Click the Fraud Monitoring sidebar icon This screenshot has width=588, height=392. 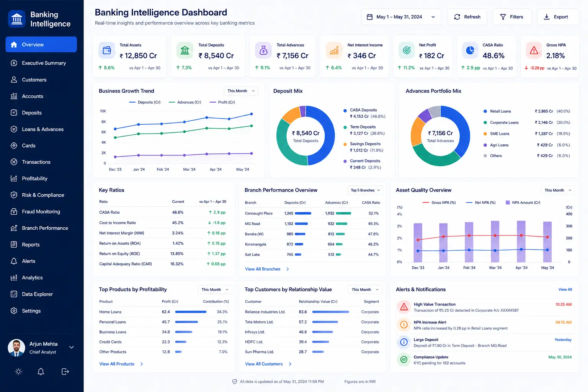pos(14,211)
